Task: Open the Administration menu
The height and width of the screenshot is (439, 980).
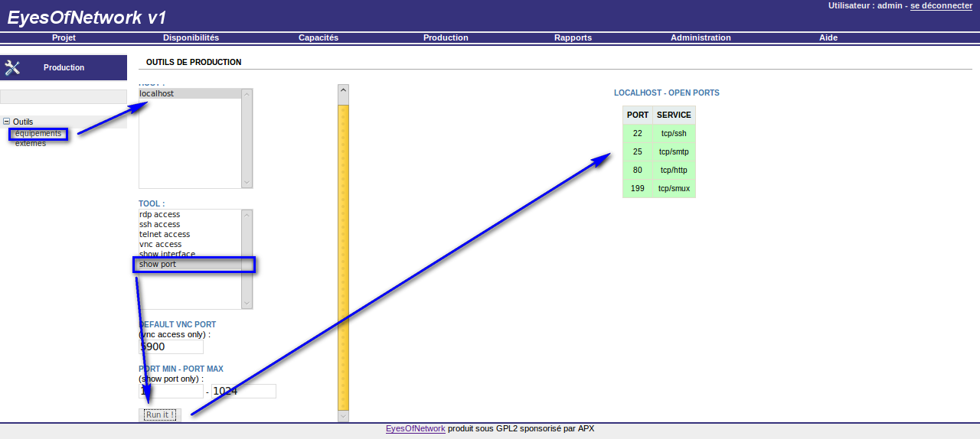Action: click(x=701, y=37)
